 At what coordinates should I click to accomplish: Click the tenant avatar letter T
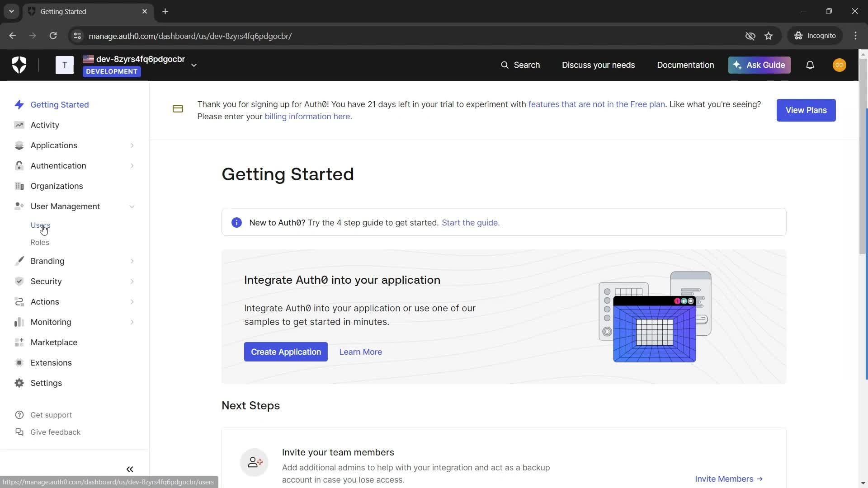tap(65, 65)
